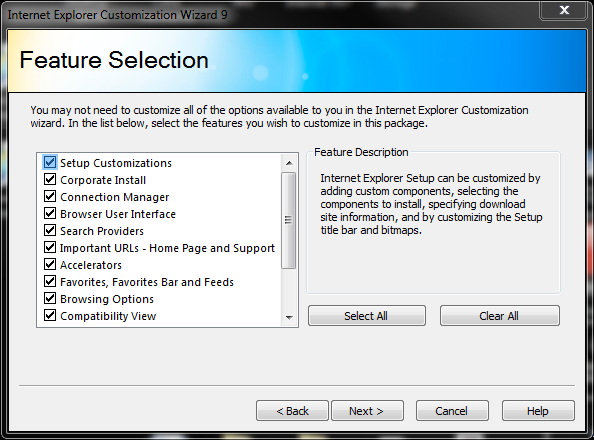Viewport: 594px width, 440px height.
Task: Click the feature list scroll up arrow
Action: coord(289,163)
